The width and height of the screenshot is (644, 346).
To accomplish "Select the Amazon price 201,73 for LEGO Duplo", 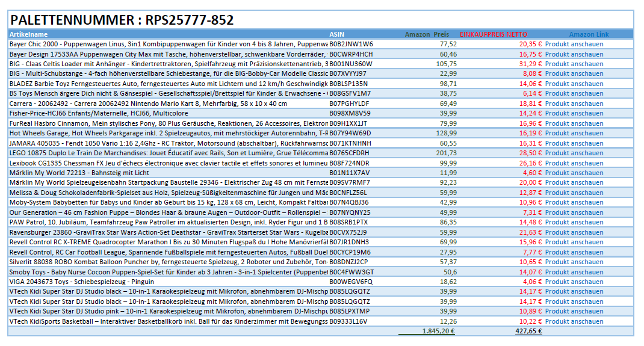I will (446, 153).
